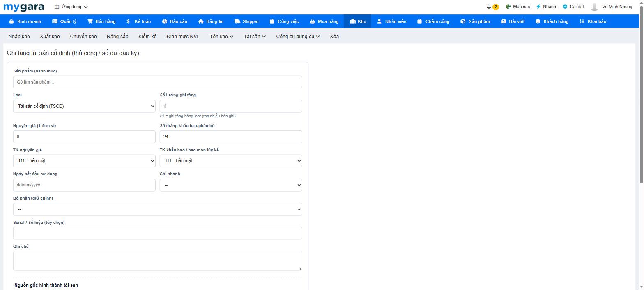Click the Nhân viên person icon

379,21
